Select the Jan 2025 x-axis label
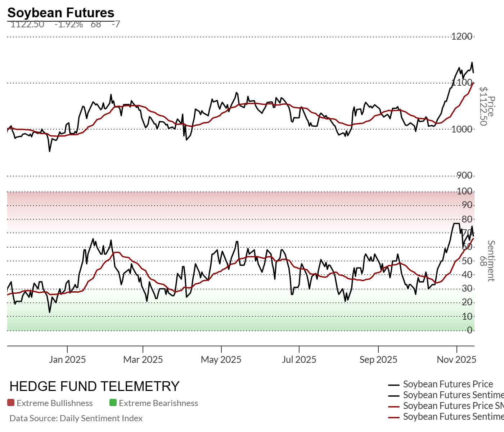This screenshot has width=504, height=432. click(67, 360)
